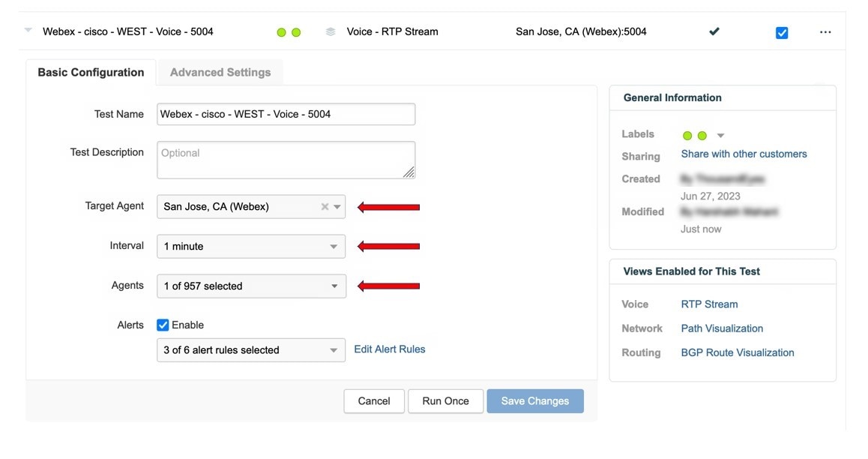
Task: Open the three-dots more options menu
Action: pyautogui.click(x=825, y=32)
